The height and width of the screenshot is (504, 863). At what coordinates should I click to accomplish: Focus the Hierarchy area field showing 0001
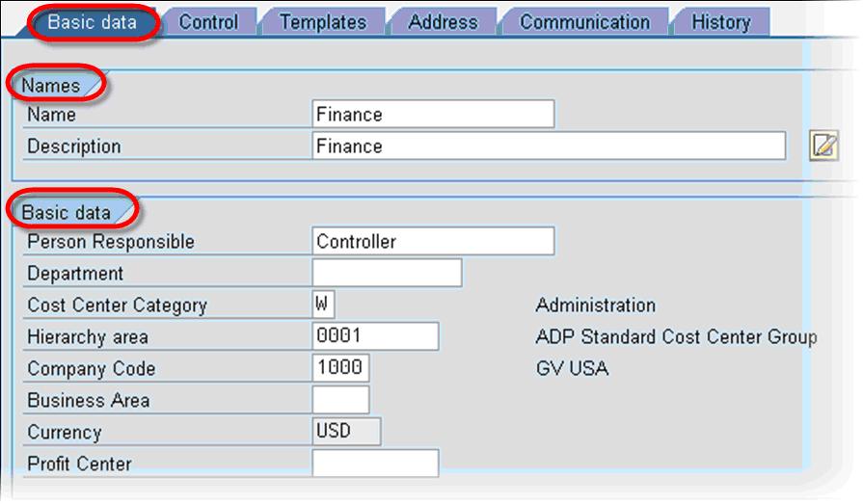375,336
